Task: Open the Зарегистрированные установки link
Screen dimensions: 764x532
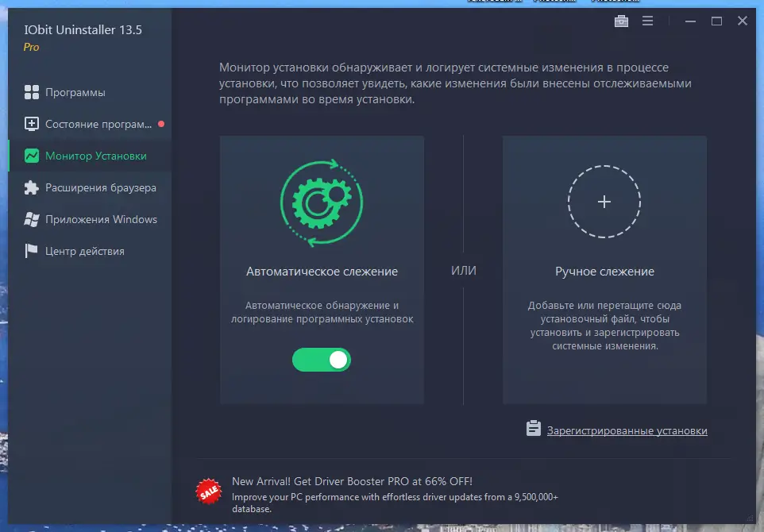Action: [627, 430]
